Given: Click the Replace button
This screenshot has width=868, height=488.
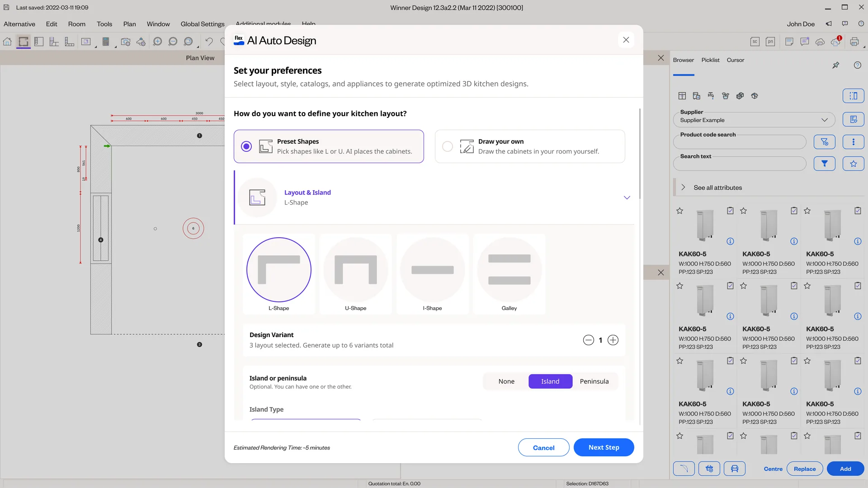Looking at the screenshot, I should [805, 469].
